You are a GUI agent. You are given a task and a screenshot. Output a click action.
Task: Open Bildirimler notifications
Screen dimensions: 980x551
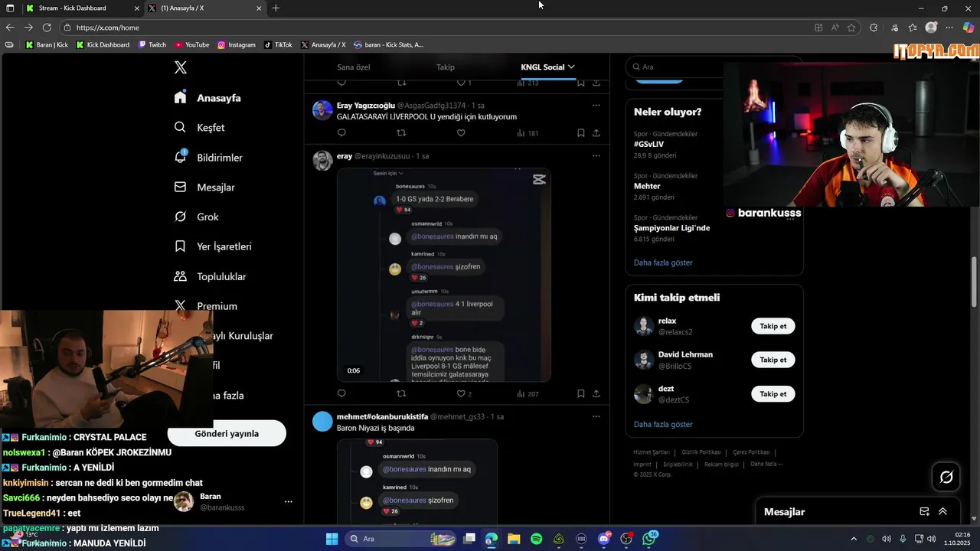pos(208,158)
